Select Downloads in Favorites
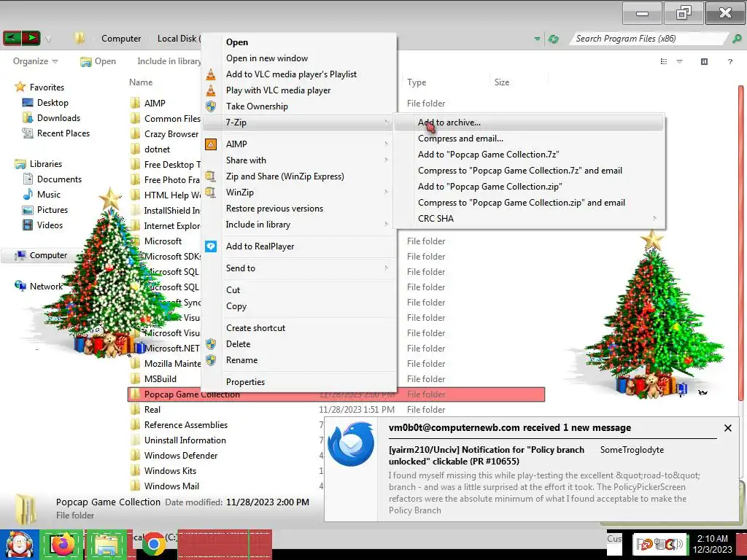This screenshot has height=560, width=747. [58, 117]
